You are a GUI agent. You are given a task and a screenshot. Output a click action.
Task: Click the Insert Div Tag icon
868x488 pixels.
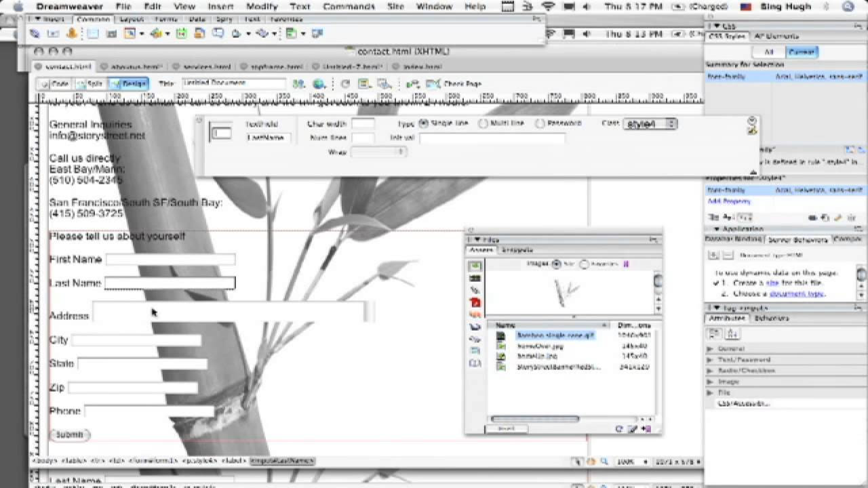pos(111,33)
